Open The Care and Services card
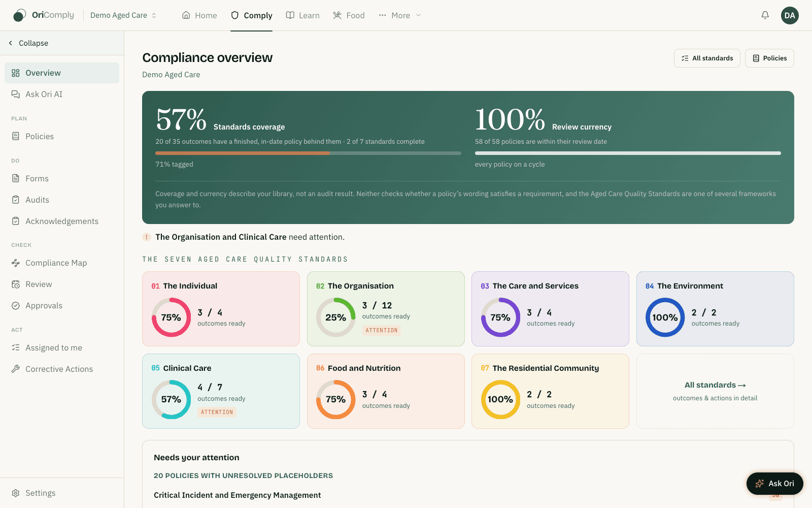812x508 pixels. coord(550,309)
